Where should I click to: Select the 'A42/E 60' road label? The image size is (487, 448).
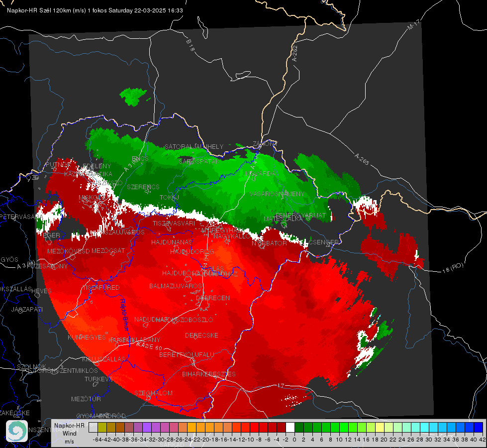pos(149,346)
